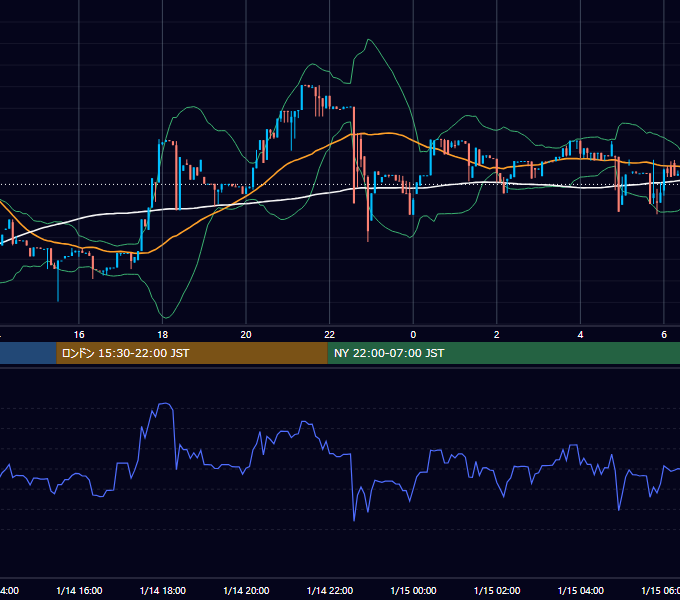Click the 1/14 16:00 date label
This screenshot has width=680, height=600.
[x=79, y=591]
